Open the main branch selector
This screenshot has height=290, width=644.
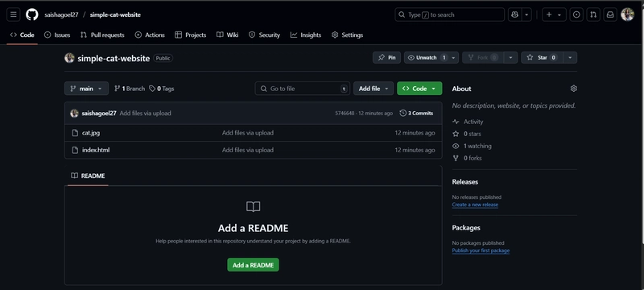coord(86,89)
